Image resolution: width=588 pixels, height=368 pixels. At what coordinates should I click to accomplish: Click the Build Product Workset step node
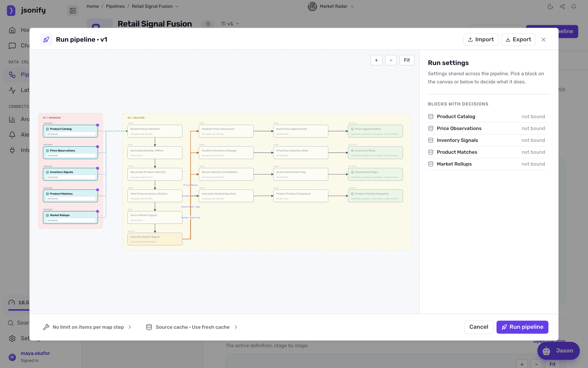click(155, 131)
